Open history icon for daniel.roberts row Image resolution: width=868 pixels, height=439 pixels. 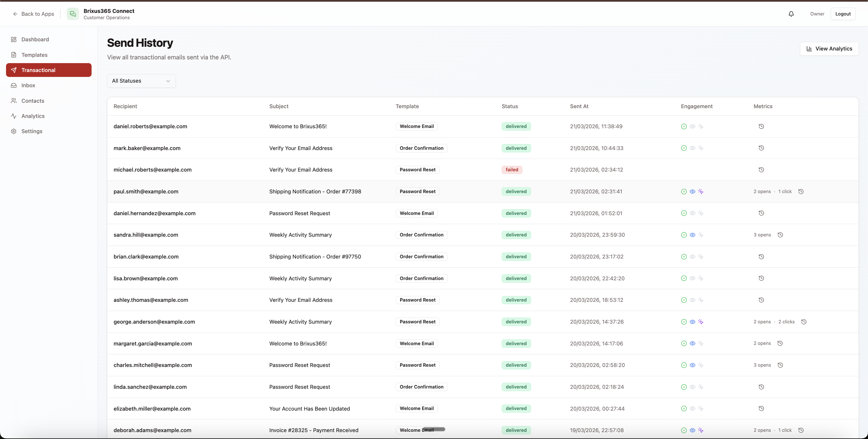click(x=761, y=126)
